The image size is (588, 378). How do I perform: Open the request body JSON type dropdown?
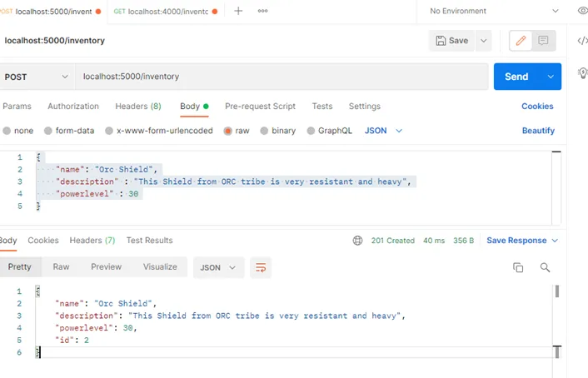(x=383, y=131)
